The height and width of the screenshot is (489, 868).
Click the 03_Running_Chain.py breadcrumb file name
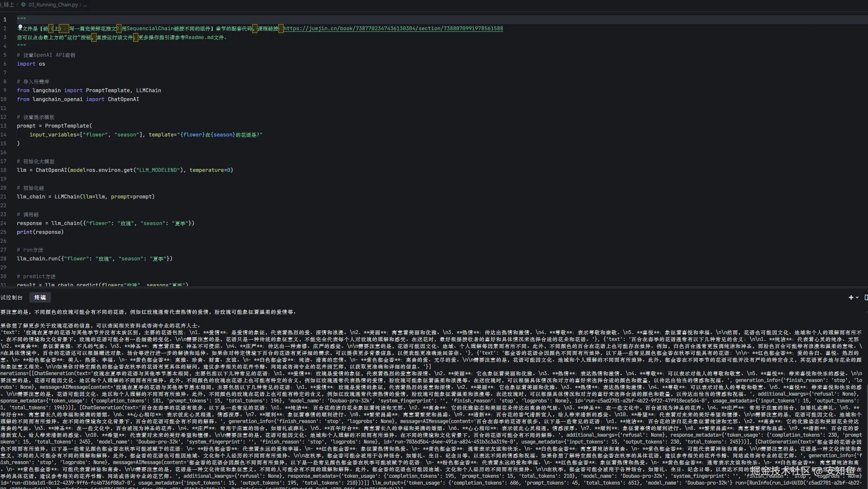pos(53,5)
